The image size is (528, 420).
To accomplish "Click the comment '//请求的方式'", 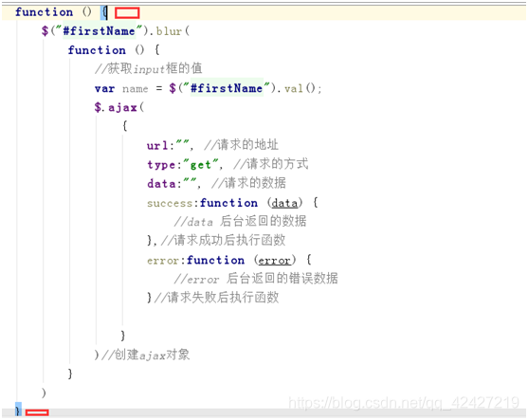I will tap(270, 164).
